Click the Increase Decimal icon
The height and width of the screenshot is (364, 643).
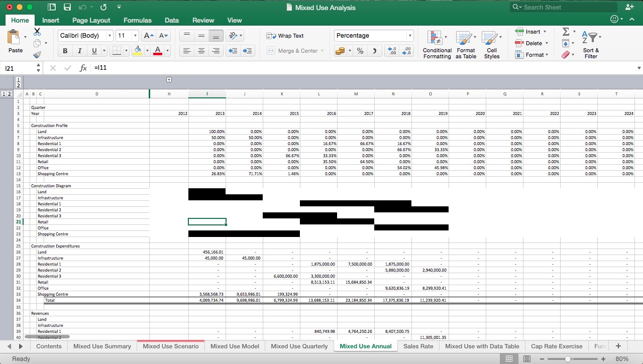[x=392, y=50]
